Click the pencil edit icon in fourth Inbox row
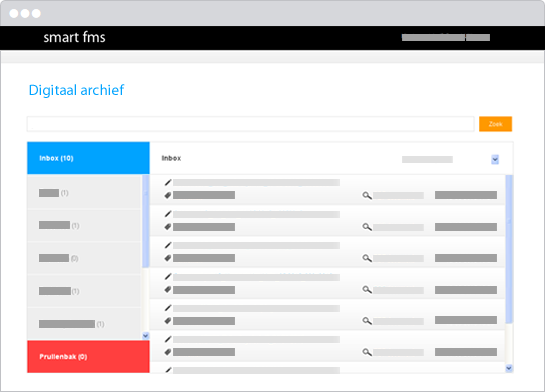Image resolution: width=545 pixels, height=392 pixels. tap(168, 277)
